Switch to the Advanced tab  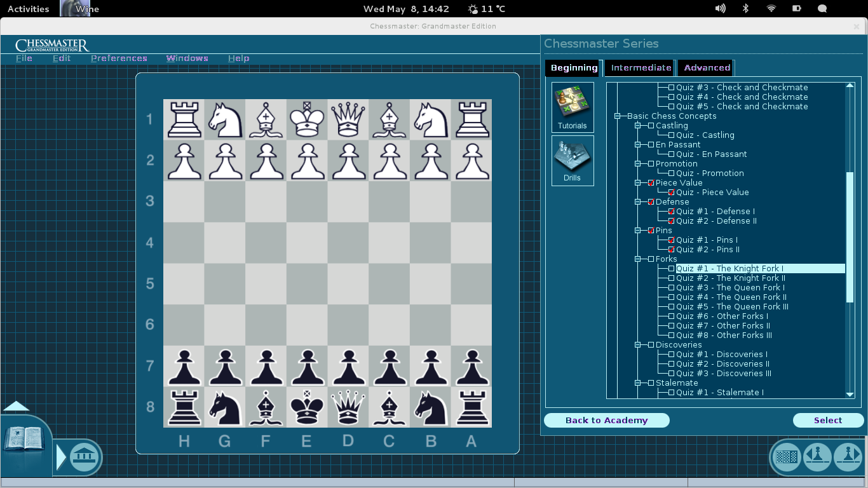(707, 67)
